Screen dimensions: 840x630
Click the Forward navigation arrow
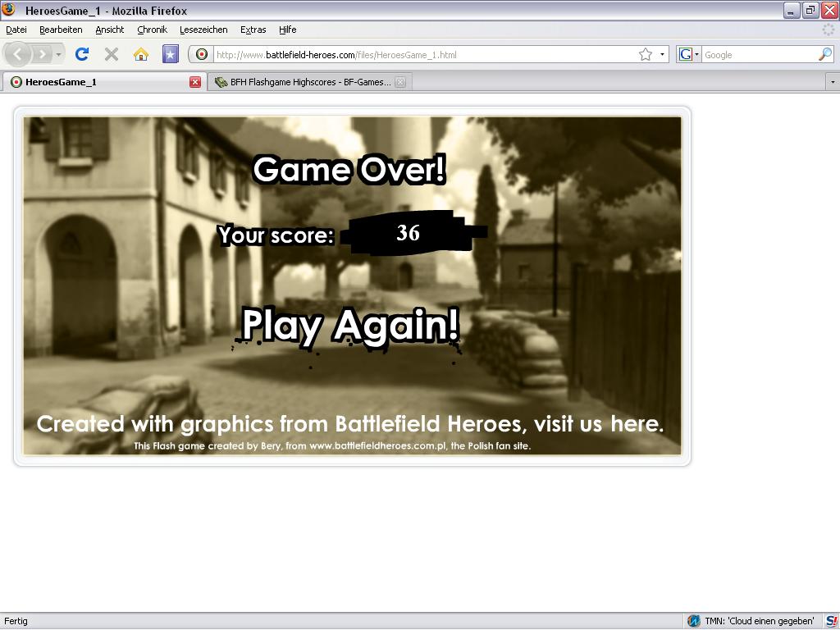(42, 55)
